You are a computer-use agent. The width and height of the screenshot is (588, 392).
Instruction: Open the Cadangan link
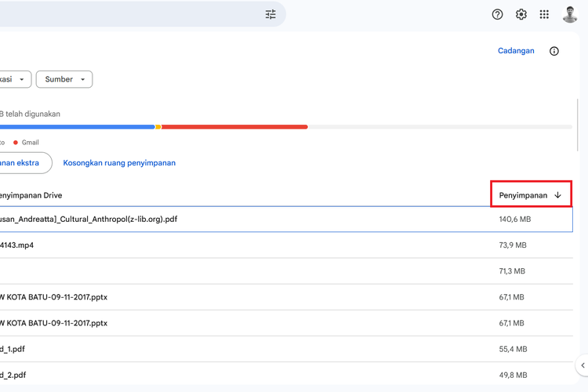click(x=516, y=51)
